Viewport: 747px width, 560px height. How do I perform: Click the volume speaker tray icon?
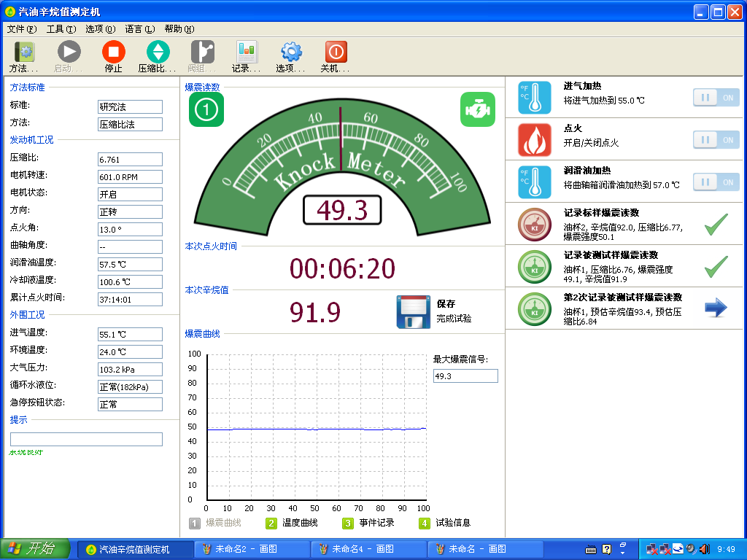(x=704, y=549)
